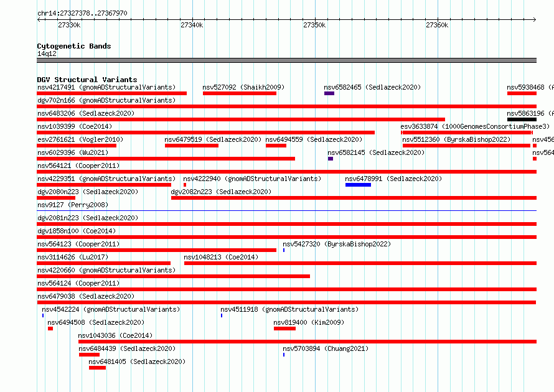Screen dimensions: 554x392
Task: Open nsv6481405 (Sedlazeck2020) label
Action: (137, 362)
